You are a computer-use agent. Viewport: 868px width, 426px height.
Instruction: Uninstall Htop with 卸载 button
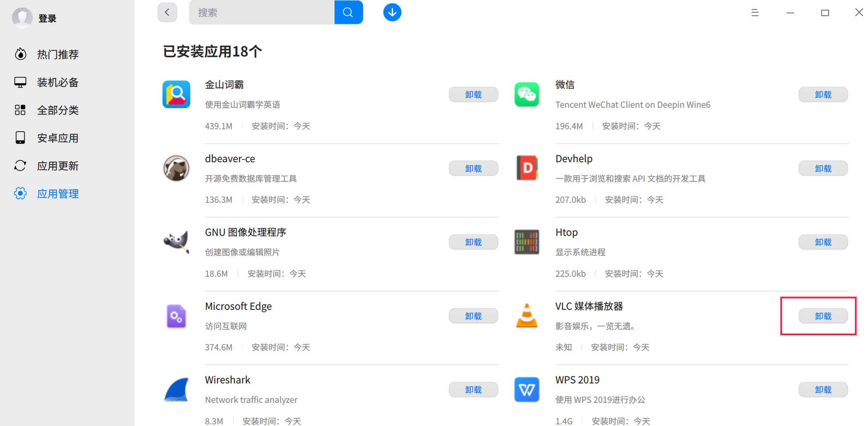[823, 242]
